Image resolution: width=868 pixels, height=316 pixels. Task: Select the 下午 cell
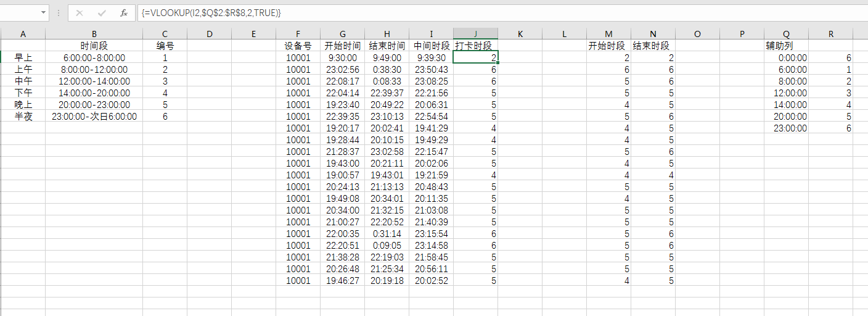coord(23,93)
